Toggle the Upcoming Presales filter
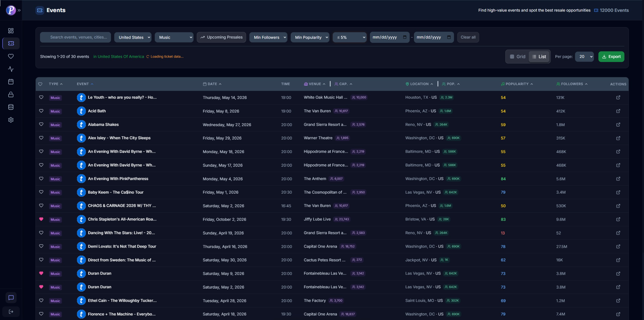Screen dimensions: 644x320 (221, 37)
